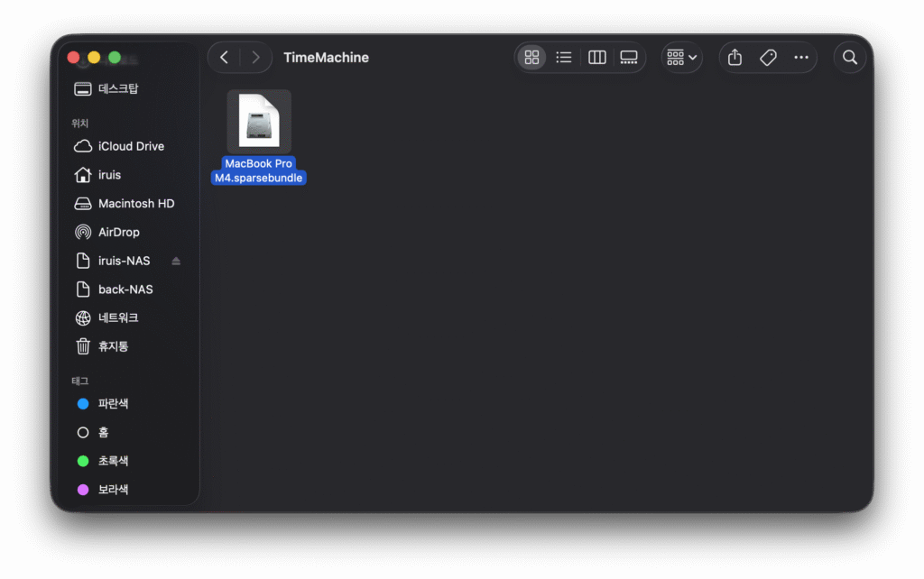Open AirDrop from the sidebar
924x579 pixels.
tap(118, 232)
